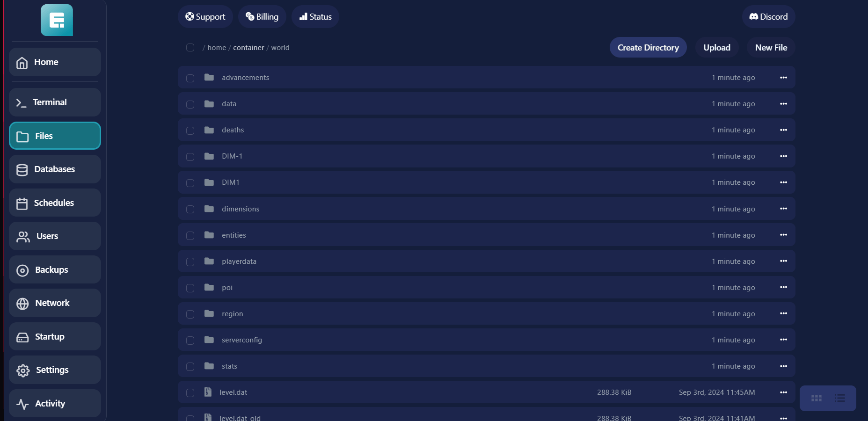This screenshot has width=868, height=421.
Task: Click the Create Directory button
Action: click(648, 47)
